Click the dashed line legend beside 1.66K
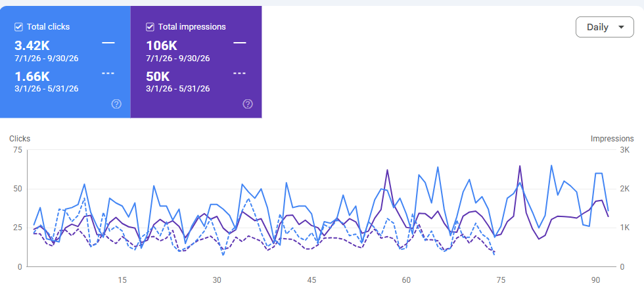 coord(108,73)
